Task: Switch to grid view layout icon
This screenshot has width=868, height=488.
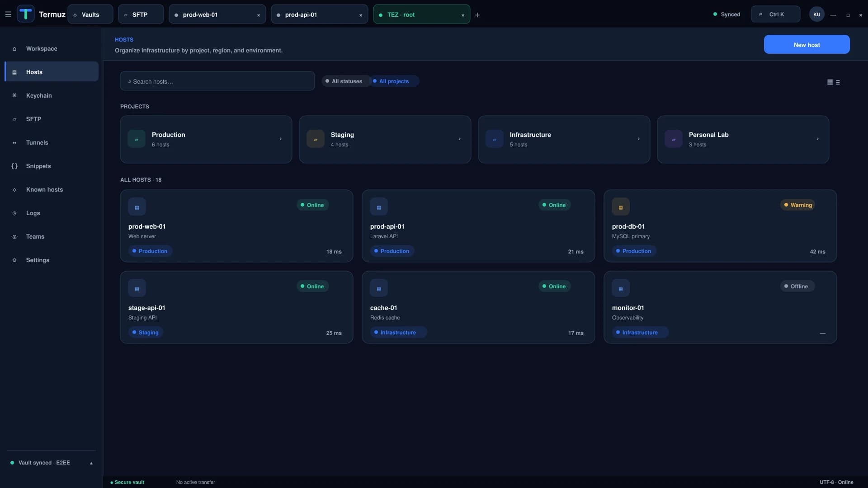Action: [x=830, y=82]
